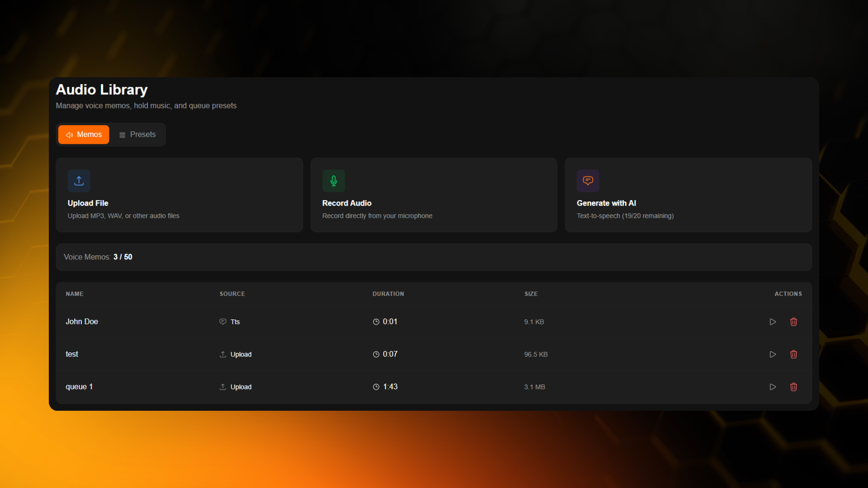Switch to the Presets tab

click(x=137, y=135)
